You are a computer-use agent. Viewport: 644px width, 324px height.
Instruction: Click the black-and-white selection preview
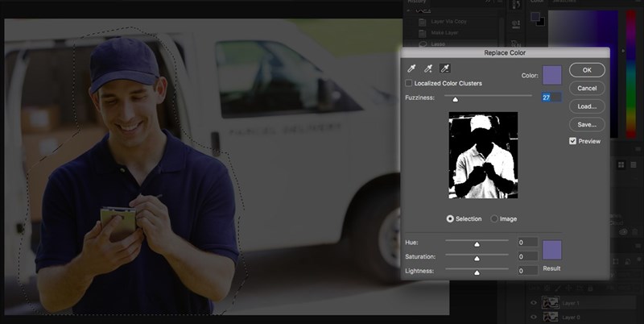(483, 155)
